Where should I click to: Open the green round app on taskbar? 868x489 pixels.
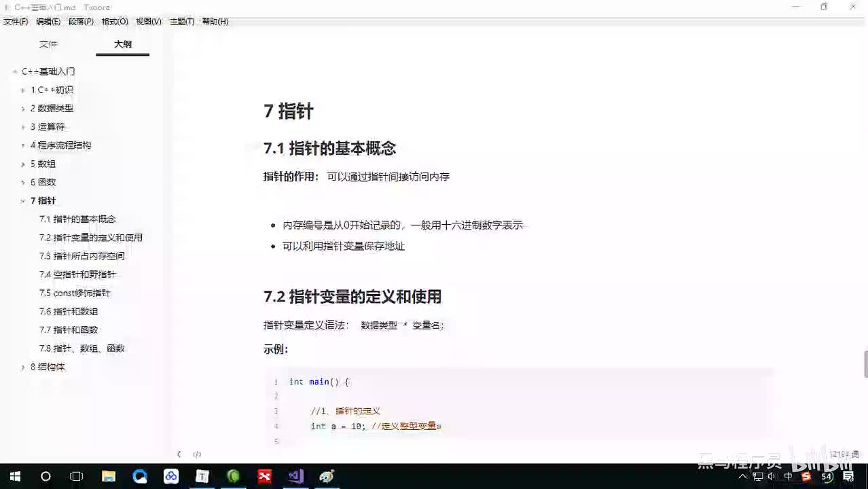[234, 477]
